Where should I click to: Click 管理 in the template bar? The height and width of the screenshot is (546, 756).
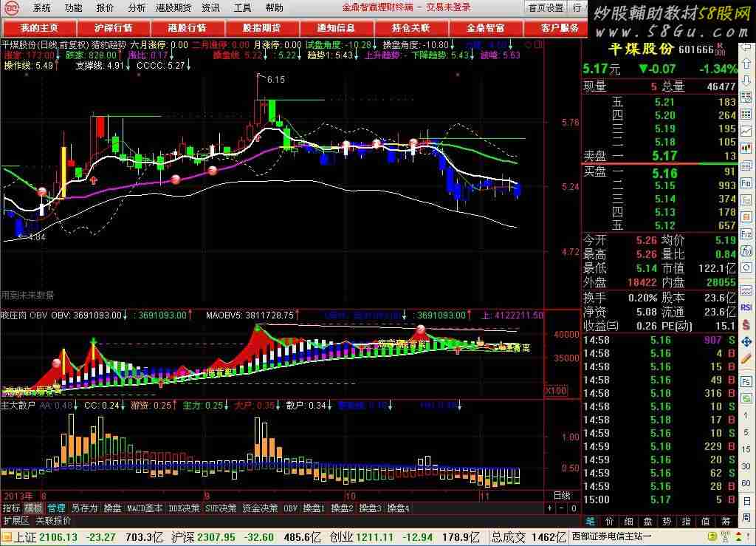56,508
